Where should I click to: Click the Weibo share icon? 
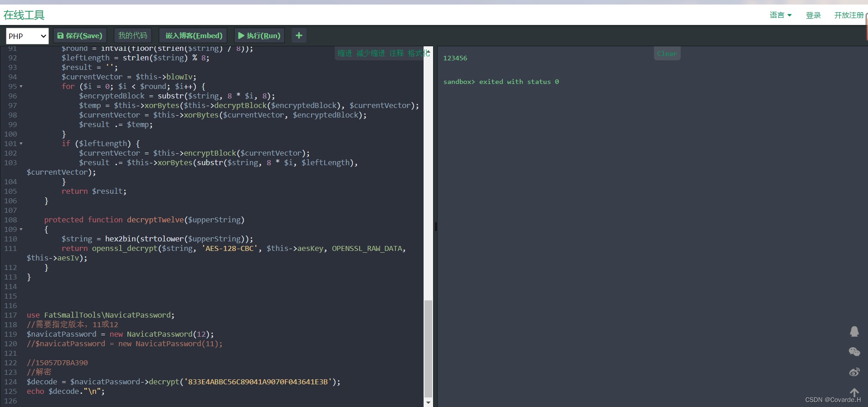[854, 372]
